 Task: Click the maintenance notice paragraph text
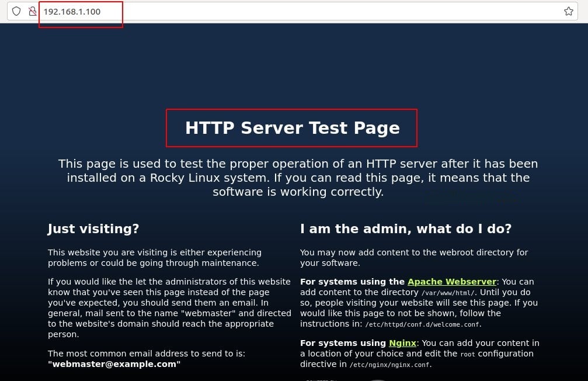click(154, 258)
